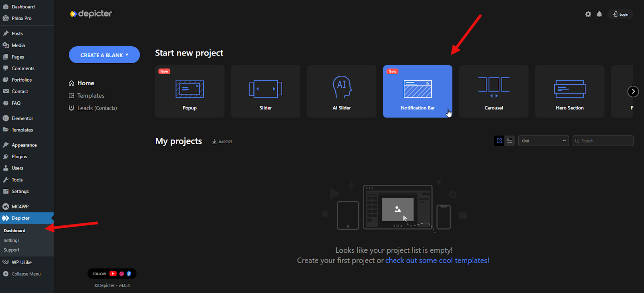644x293 pixels.
Task: Open Depicter's YouTube follow icon
Action: click(x=113, y=274)
